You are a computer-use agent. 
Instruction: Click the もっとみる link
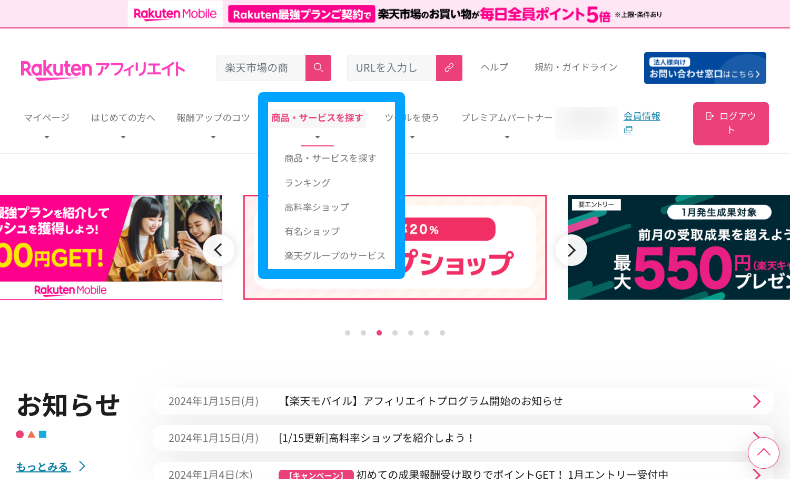[43, 467]
